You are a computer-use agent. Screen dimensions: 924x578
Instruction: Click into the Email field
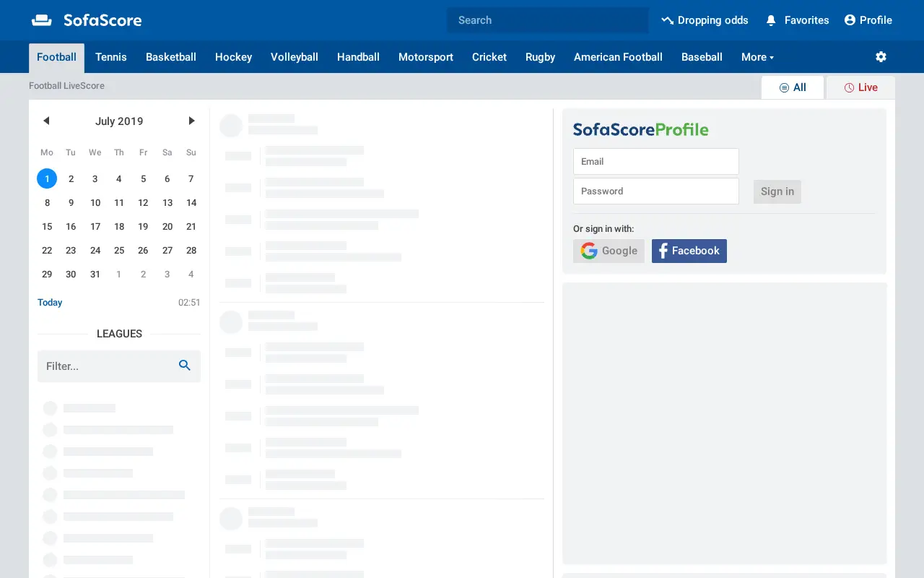[656, 161]
